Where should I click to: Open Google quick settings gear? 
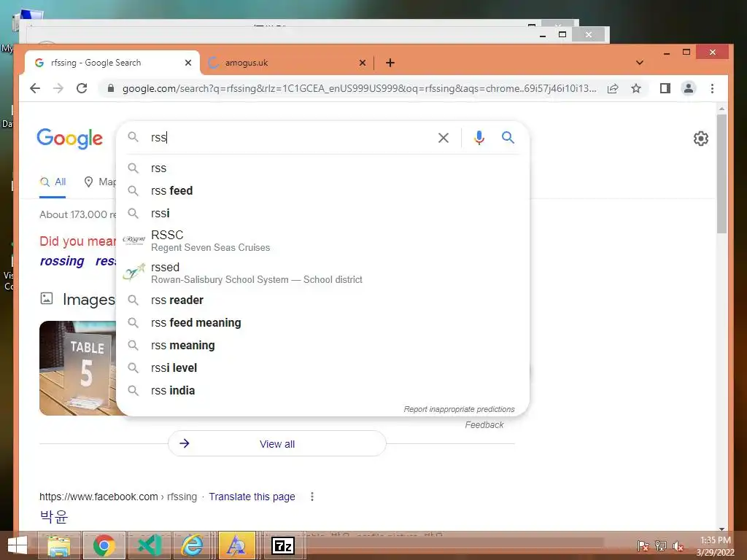[701, 139]
